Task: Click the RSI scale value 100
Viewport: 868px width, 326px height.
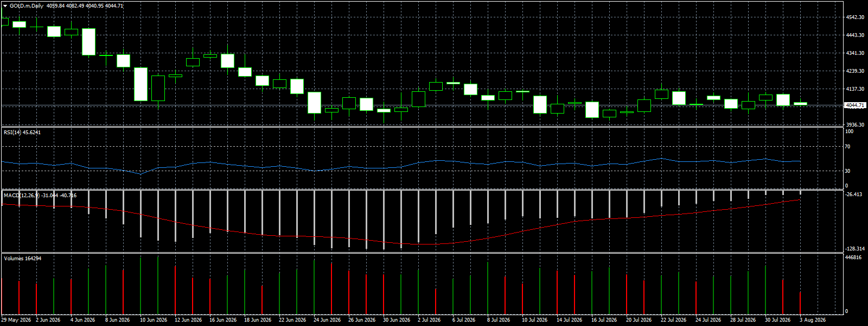Action: pyautogui.click(x=850, y=131)
